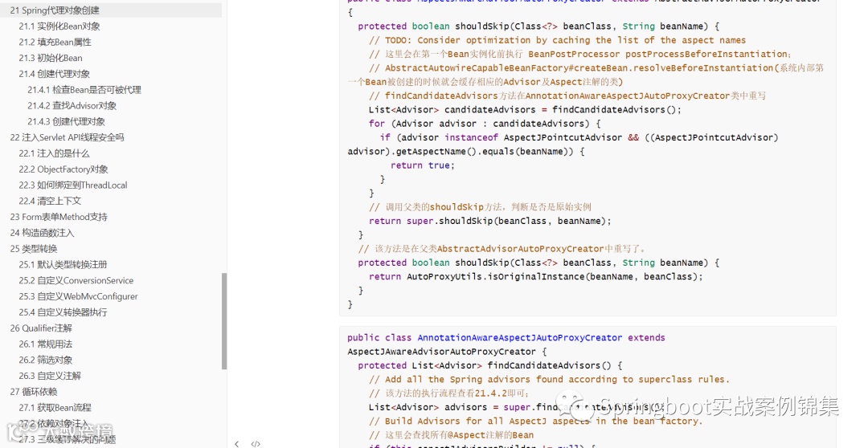The image size is (868, 448).
Task: Select 25.4 自定义转换器执行
Action: pyautogui.click(x=63, y=312)
